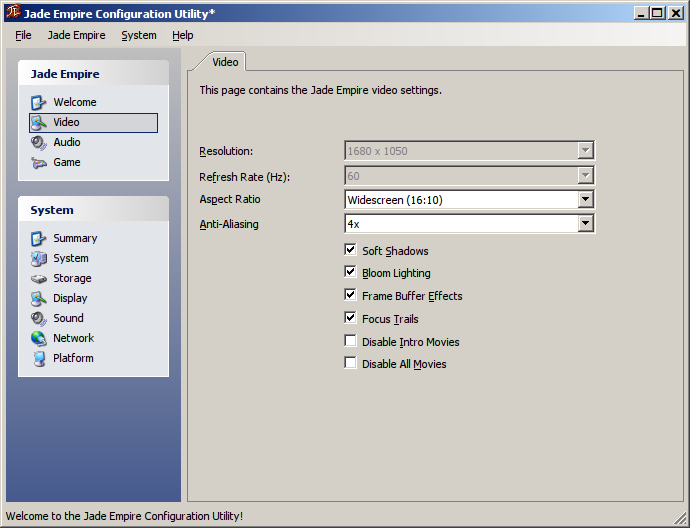The height and width of the screenshot is (528, 690).
Task: Click the Summary icon under System
Action: (x=39, y=238)
